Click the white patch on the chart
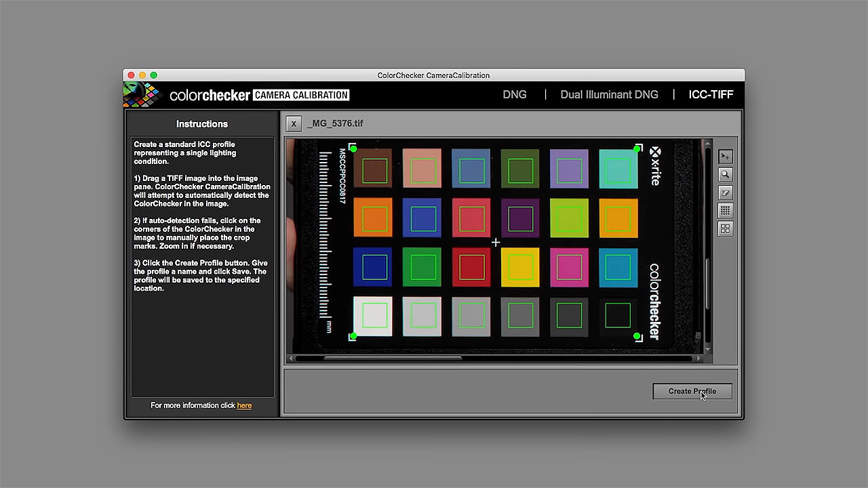 [x=373, y=316]
